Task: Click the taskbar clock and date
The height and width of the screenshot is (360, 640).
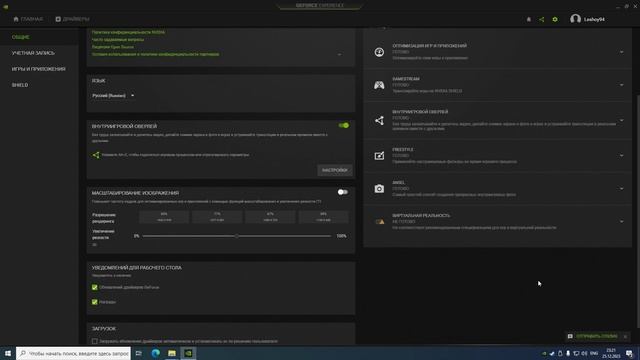Action: [x=611, y=353]
